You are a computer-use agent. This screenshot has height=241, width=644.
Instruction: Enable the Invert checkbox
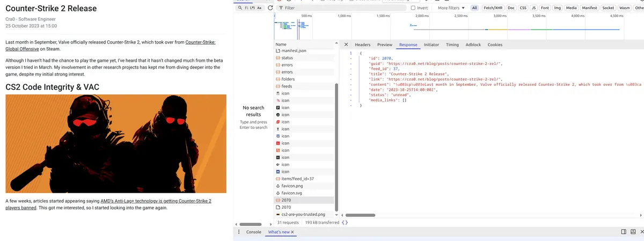pyautogui.click(x=413, y=8)
